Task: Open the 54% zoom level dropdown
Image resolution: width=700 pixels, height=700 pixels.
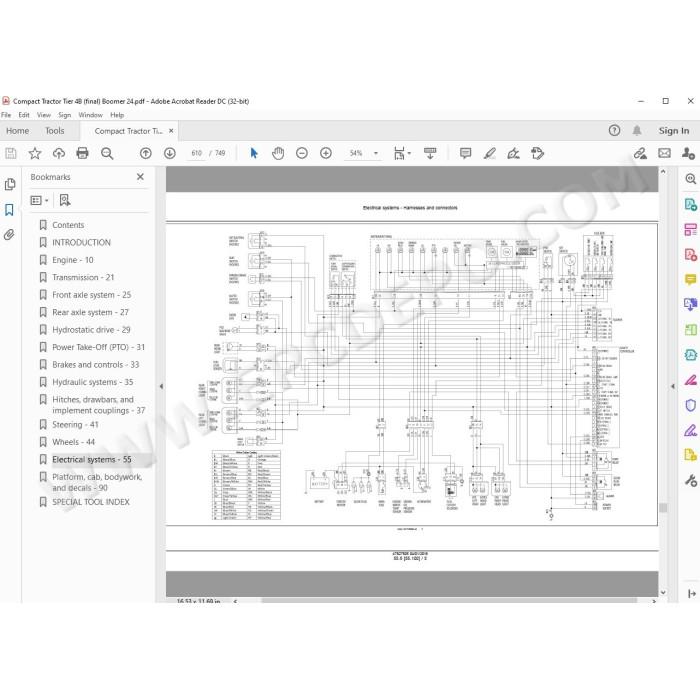Action: pos(375,154)
